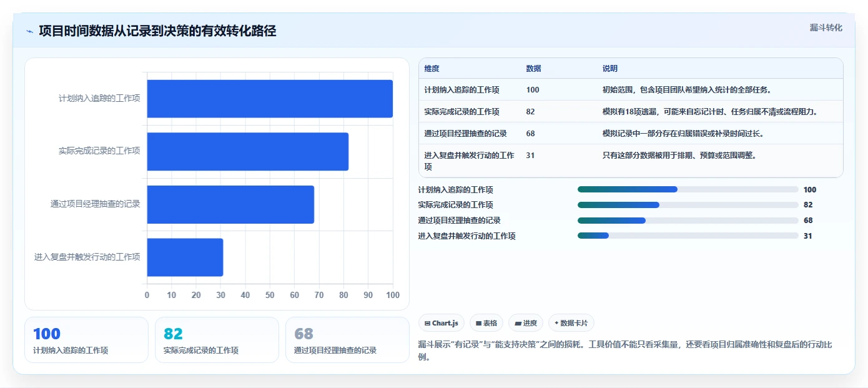The height and width of the screenshot is (388, 868).
Task: Open the grey stat card showing 68
Action: [347, 340]
